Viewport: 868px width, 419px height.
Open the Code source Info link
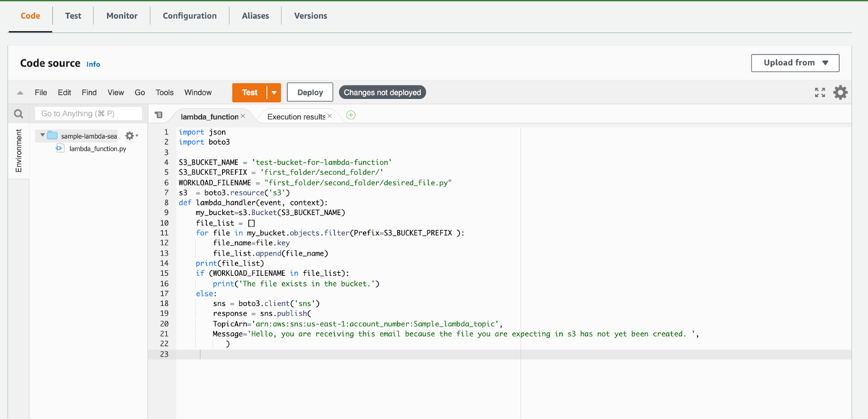pyautogui.click(x=93, y=64)
